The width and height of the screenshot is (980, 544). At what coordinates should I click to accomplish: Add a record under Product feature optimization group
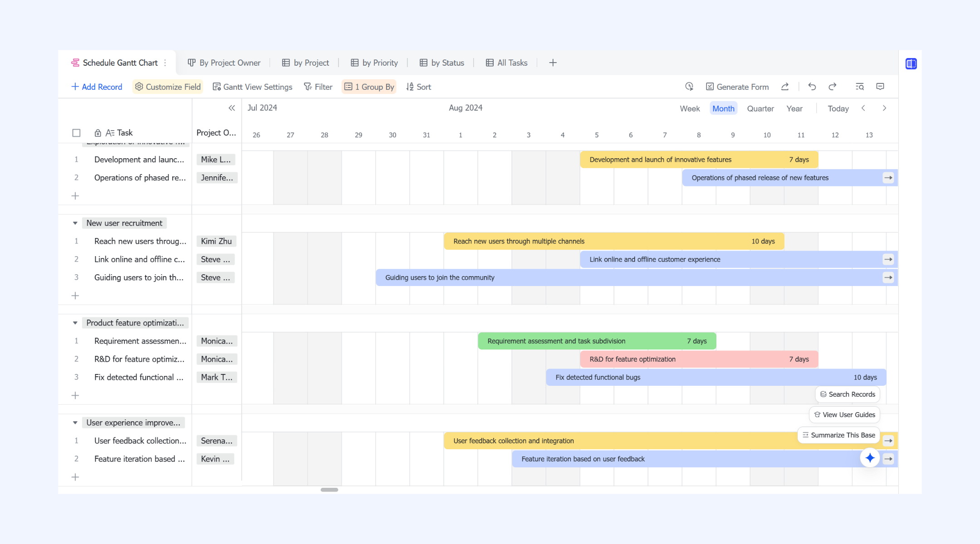[x=75, y=395]
